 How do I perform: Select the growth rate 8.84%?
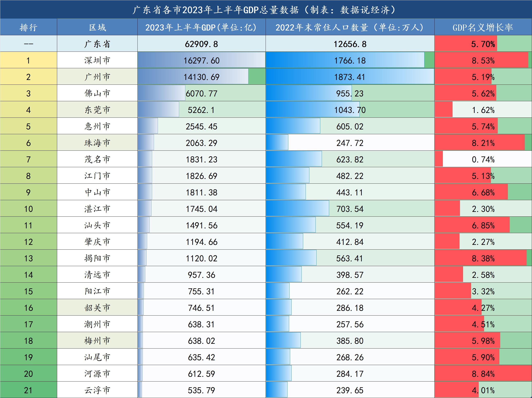coord(483,374)
